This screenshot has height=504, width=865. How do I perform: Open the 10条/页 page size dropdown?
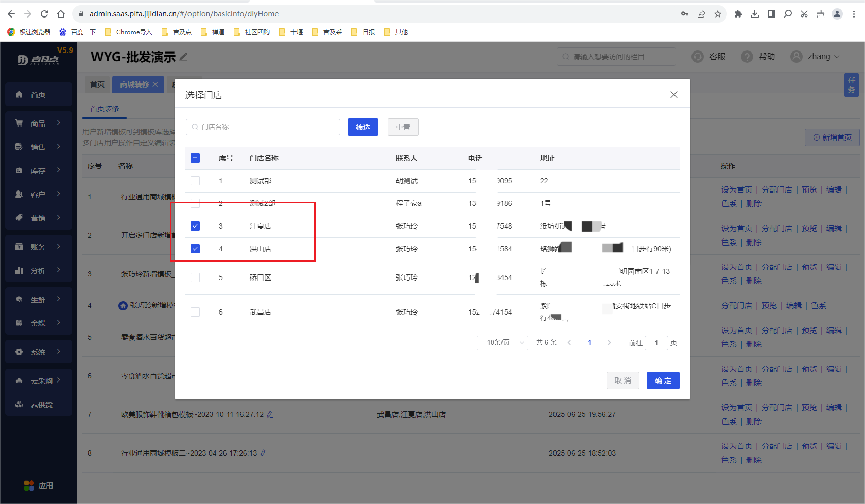[x=502, y=343]
